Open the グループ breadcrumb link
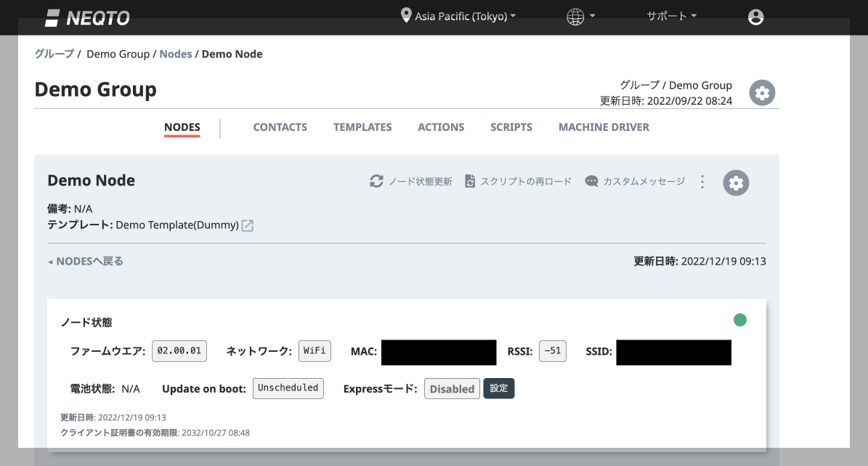Screen dimensions: 868x466 (54, 53)
